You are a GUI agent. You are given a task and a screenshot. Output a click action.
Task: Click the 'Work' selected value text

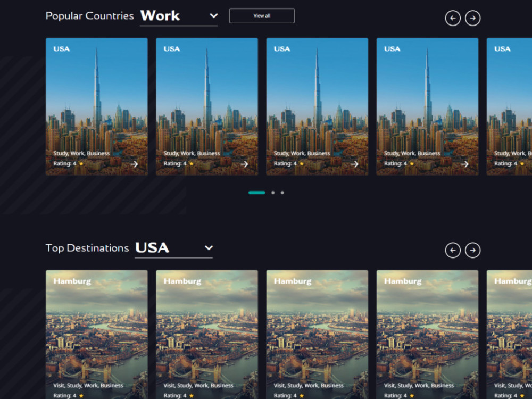(160, 15)
